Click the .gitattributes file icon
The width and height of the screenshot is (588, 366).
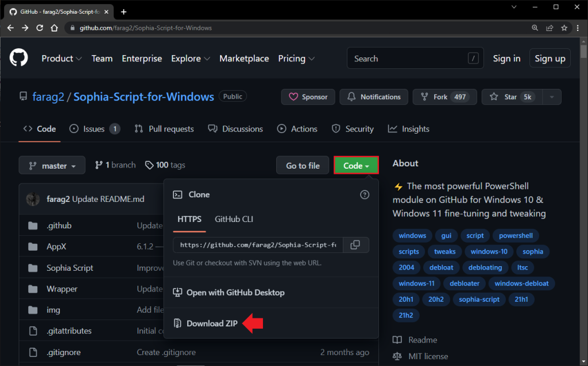click(x=33, y=331)
